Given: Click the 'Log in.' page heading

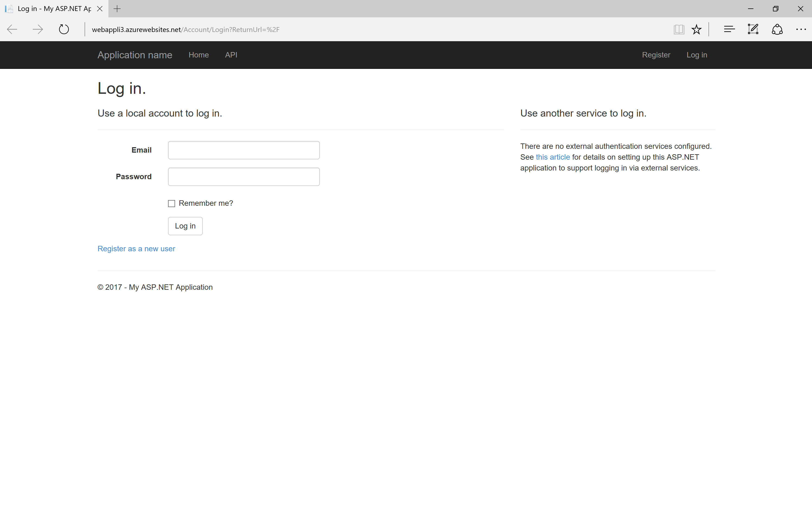Looking at the screenshot, I should [x=122, y=88].
